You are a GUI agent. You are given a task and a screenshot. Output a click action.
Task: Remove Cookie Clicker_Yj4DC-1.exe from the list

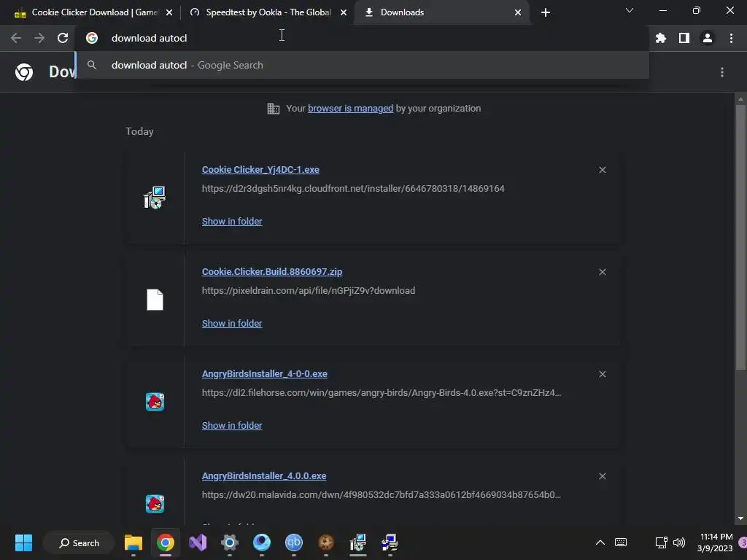click(x=602, y=170)
